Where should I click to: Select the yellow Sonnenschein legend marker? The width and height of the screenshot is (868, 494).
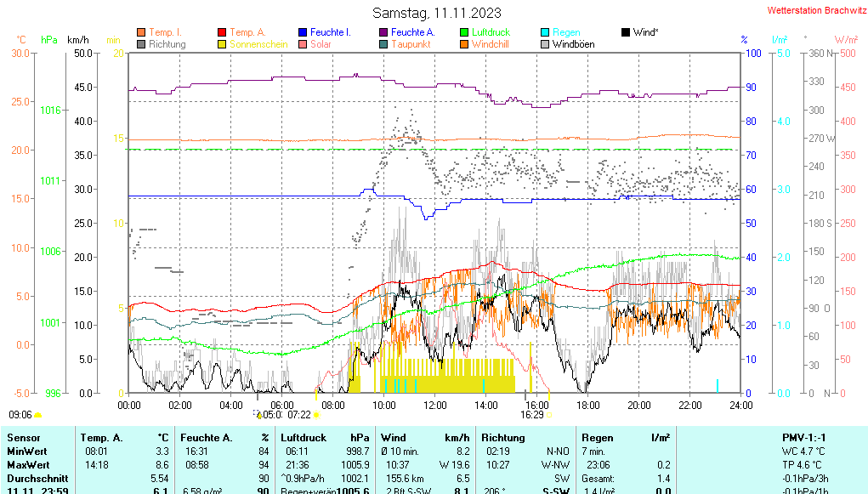click(223, 44)
